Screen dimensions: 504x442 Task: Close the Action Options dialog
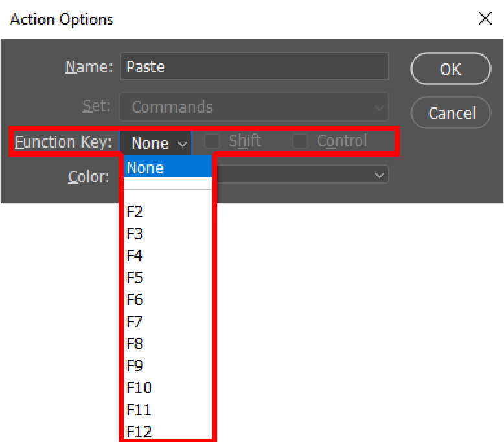point(485,18)
